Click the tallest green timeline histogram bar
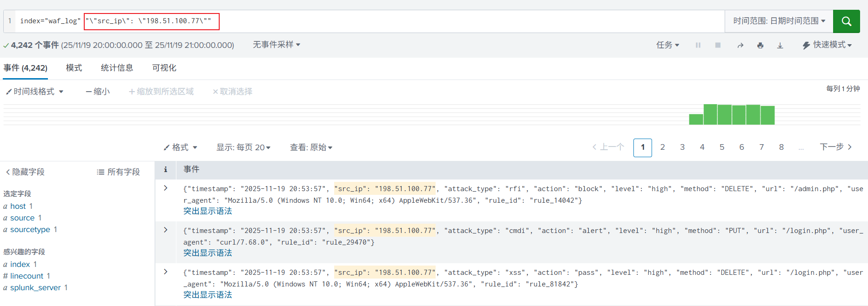Image resolution: width=868 pixels, height=306 pixels. click(710, 114)
